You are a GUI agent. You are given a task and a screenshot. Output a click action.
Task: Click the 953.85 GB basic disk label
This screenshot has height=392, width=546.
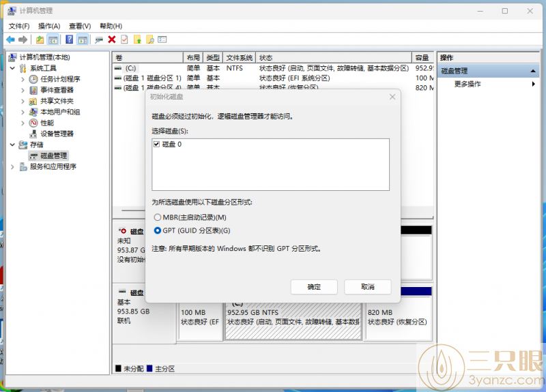coord(133,312)
